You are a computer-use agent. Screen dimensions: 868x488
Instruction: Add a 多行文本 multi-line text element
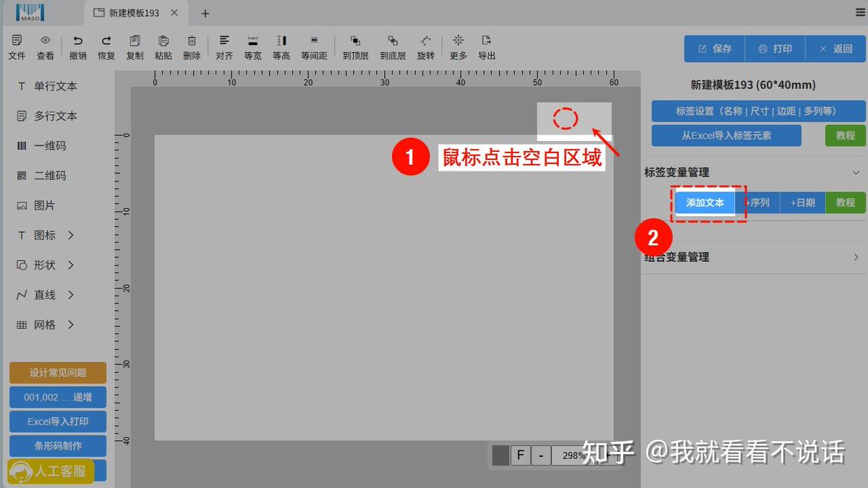pyautogui.click(x=47, y=116)
